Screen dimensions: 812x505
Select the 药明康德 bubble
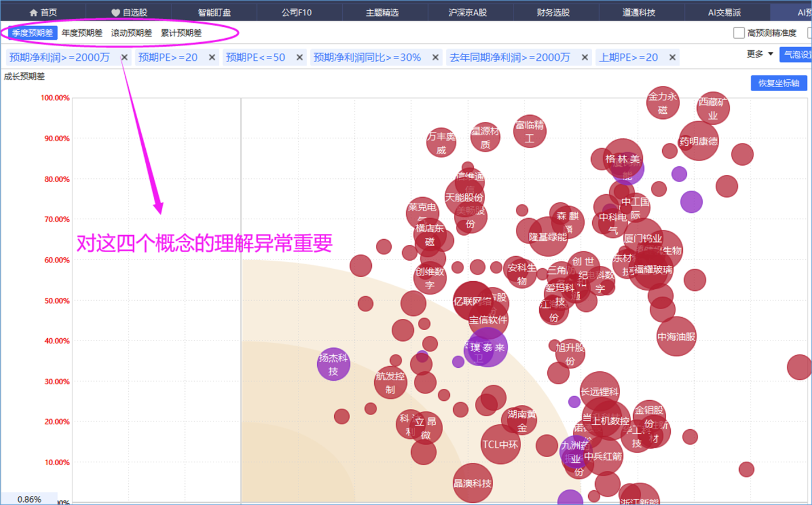[x=699, y=141]
